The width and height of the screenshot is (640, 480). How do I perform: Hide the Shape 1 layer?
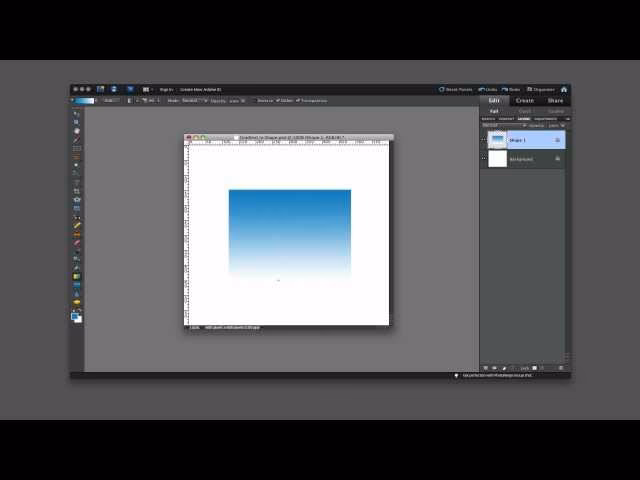[x=484, y=140]
